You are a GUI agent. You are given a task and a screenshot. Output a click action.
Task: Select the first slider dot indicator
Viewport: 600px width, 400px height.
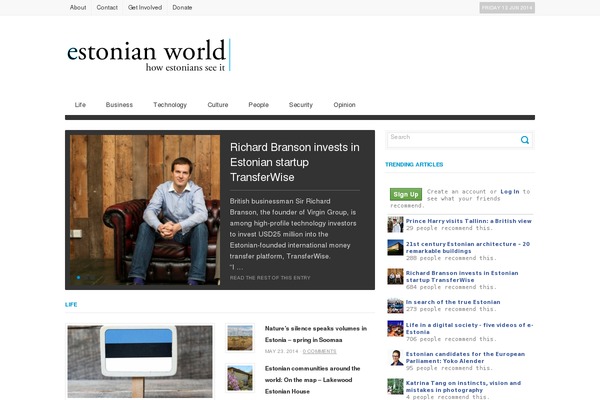coord(78,277)
